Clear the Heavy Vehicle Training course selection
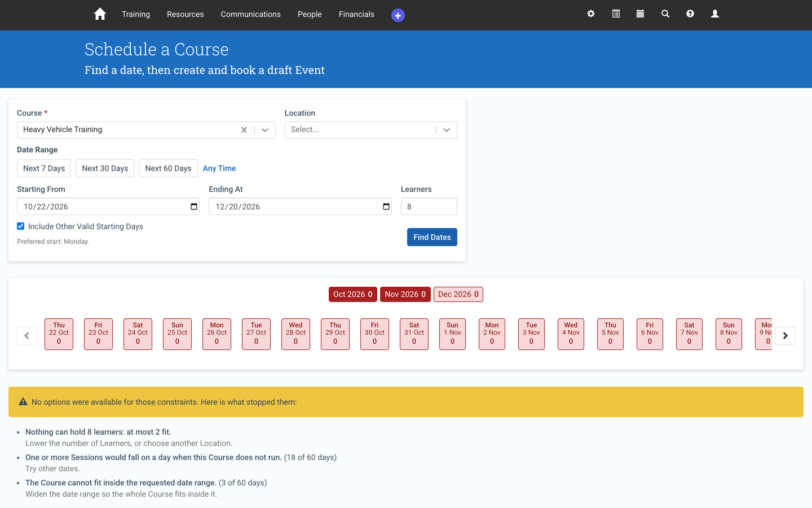Image resolution: width=812 pixels, height=508 pixels. pos(244,130)
